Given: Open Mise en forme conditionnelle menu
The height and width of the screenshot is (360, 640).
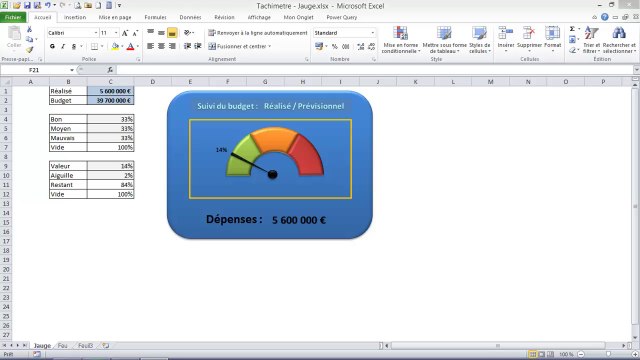Looking at the screenshot, I should coord(400,40).
